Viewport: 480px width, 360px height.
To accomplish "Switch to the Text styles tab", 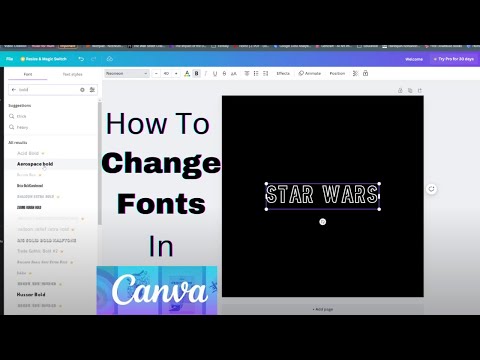I will point(72,74).
